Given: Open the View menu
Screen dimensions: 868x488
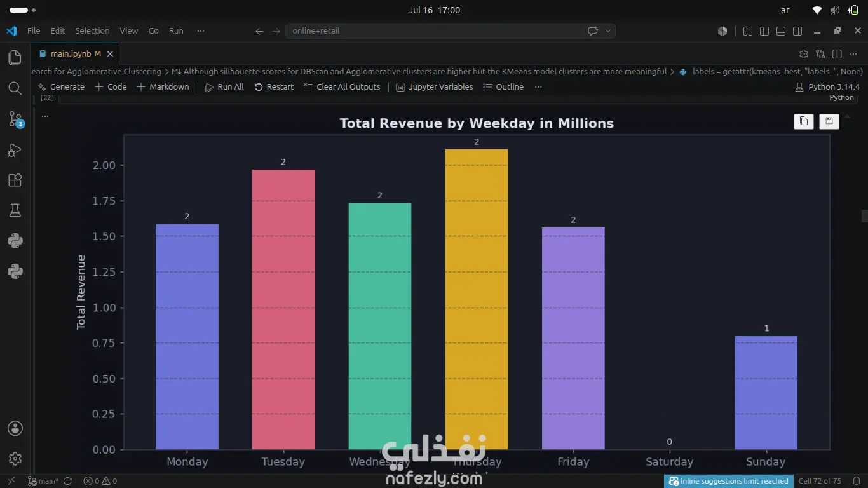Looking at the screenshot, I should coord(128,30).
